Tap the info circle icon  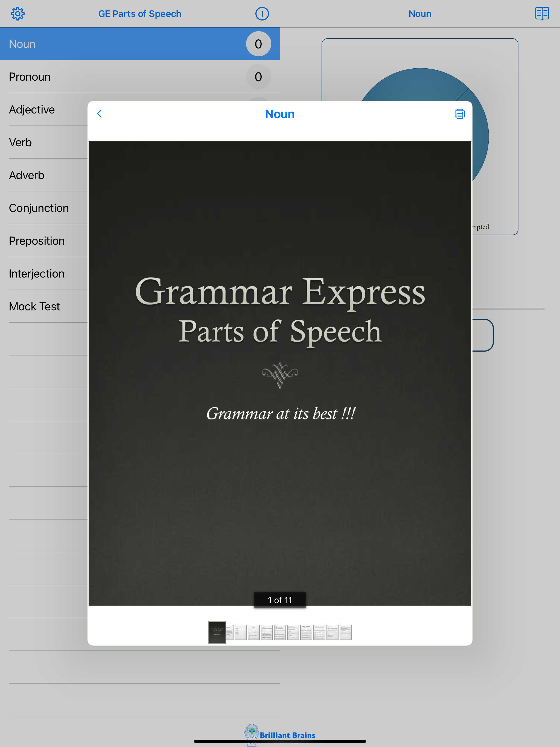pyautogui.click(x=262, y=14)
